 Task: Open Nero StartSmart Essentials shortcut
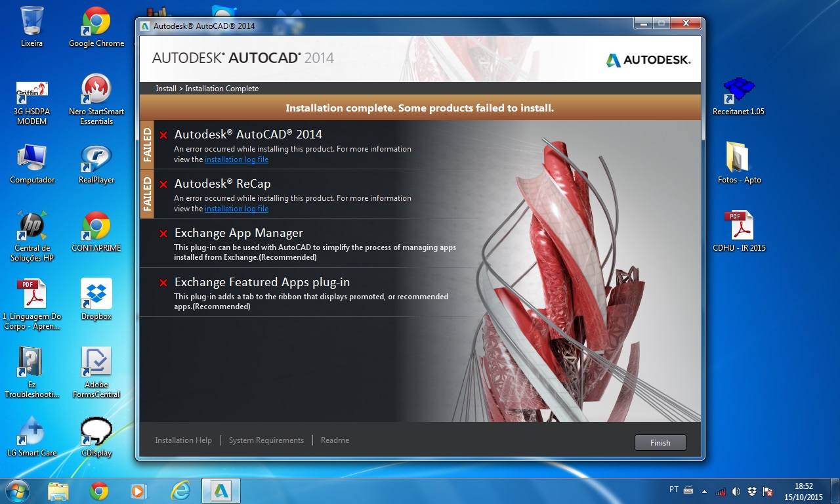pos(96,100)
